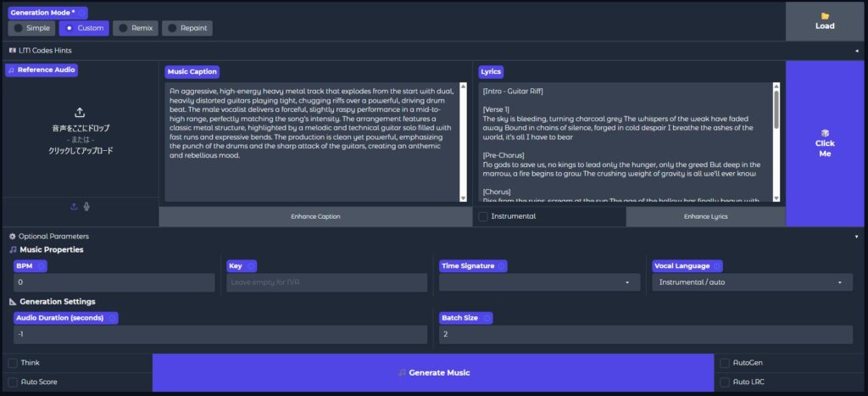Viewport: 868px width, 396px height.
Task: Enable the Auto LRC checkbox
Action: 725,382
